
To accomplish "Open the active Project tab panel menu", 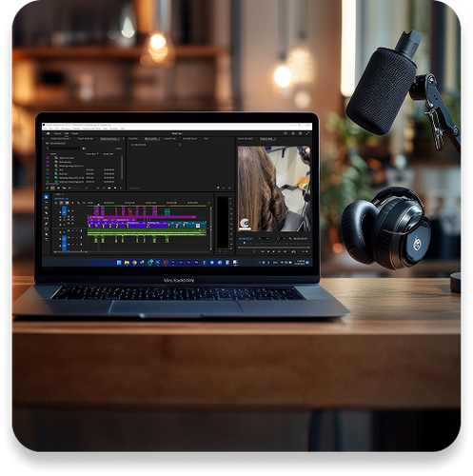I will 119,139.
